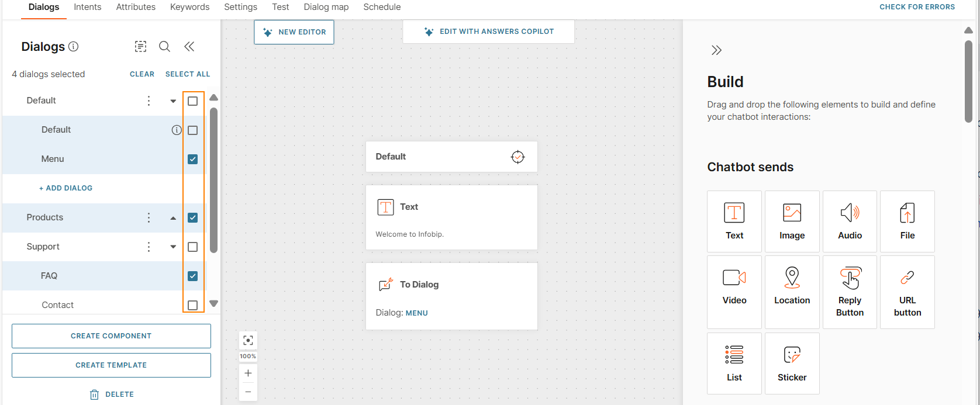Collapse the Products dialog group
Screen dimensions: 980x405
[x=172, y=217]
